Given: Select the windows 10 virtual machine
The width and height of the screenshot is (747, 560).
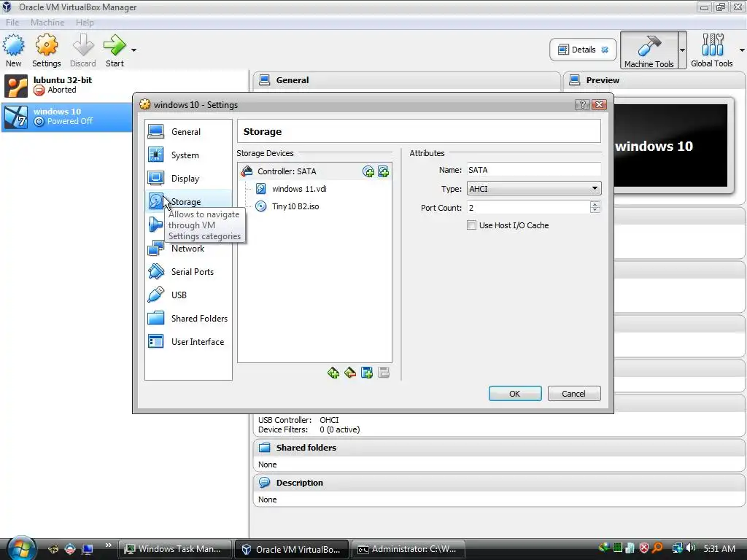Looking at the screenshot, I should click(66, 117).
